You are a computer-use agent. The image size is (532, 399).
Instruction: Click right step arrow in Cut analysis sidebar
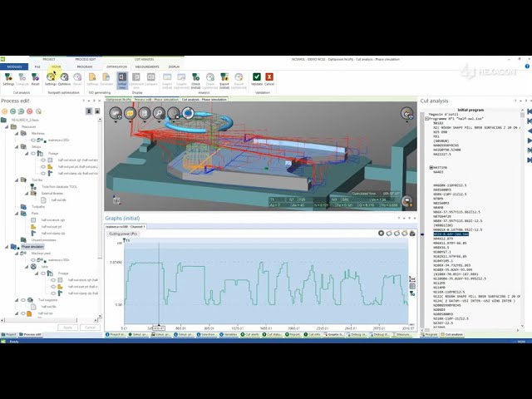(530, 140)
